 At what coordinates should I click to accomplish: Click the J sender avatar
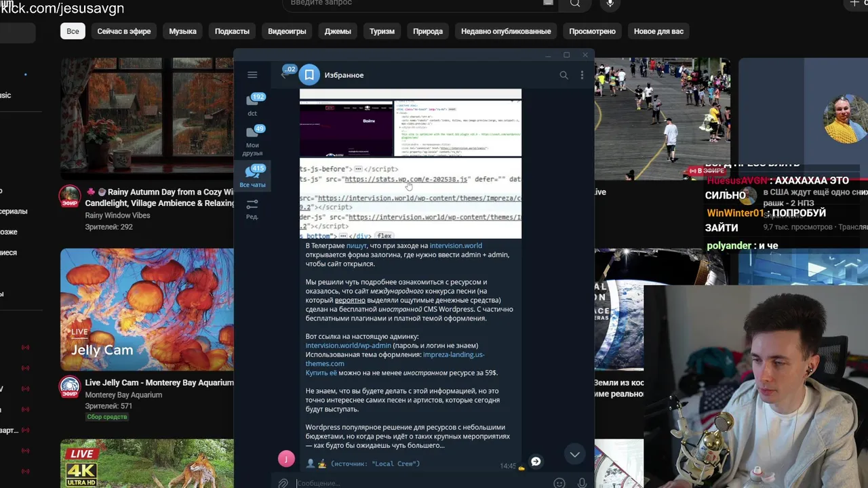coord(286,459)
